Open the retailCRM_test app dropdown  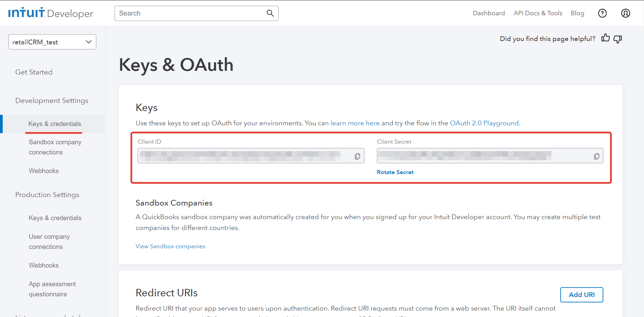pos(52,42)
